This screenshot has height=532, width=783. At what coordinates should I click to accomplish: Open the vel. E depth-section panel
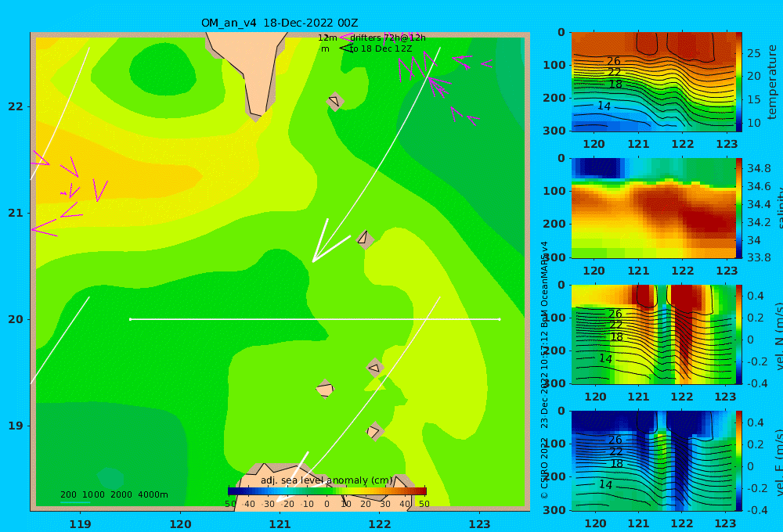(x=653, y=461)
